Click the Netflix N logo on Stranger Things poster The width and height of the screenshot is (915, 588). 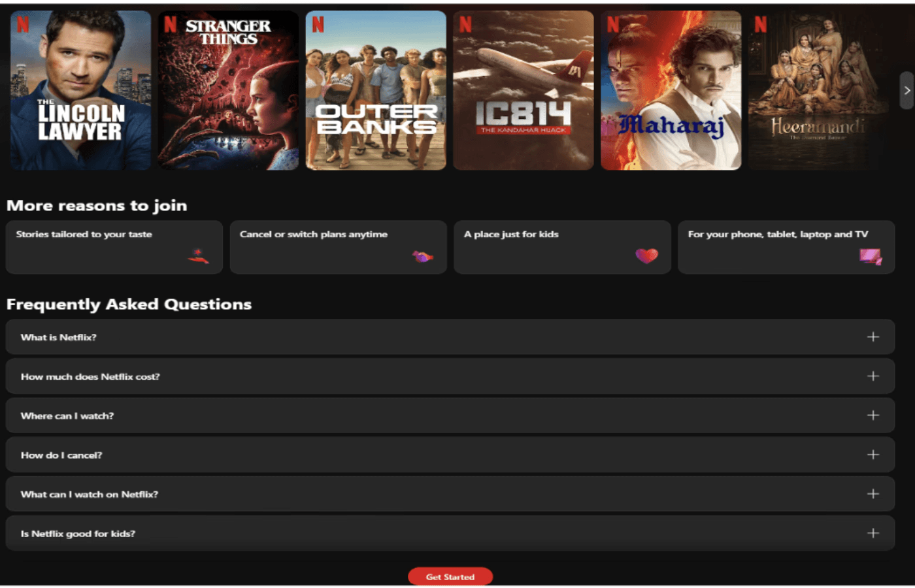tap(171, 25)
